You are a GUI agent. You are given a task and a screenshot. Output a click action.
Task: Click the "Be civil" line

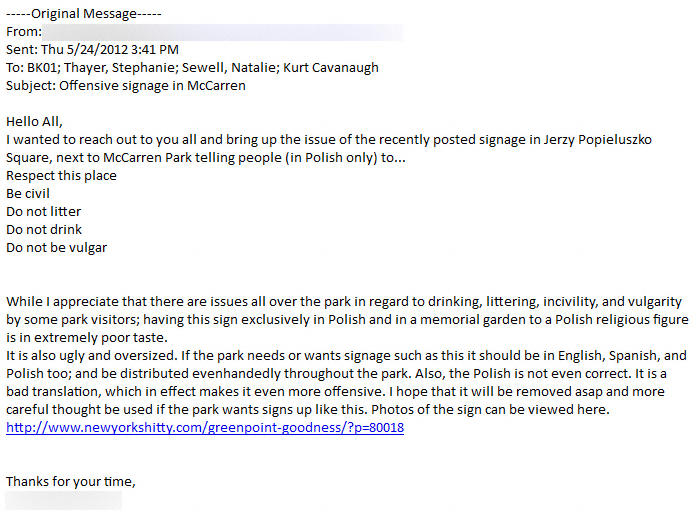pos(28,194)
